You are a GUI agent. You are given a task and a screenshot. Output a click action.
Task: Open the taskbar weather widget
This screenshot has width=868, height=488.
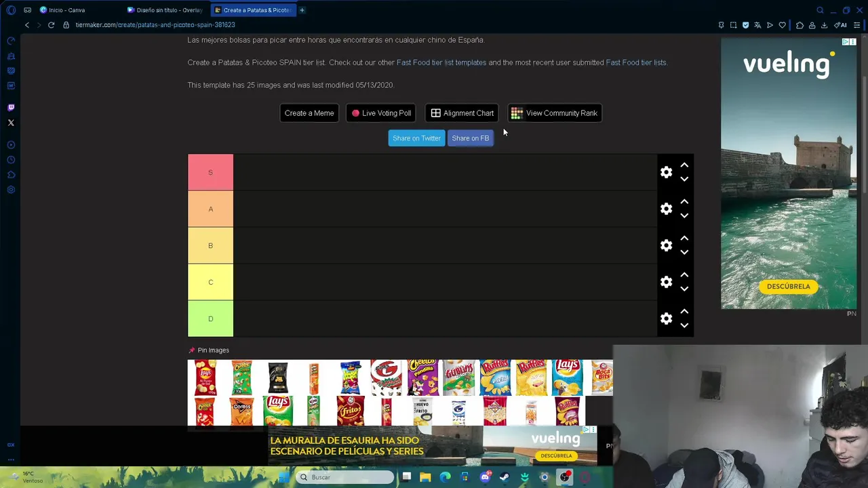coord(27,477)
